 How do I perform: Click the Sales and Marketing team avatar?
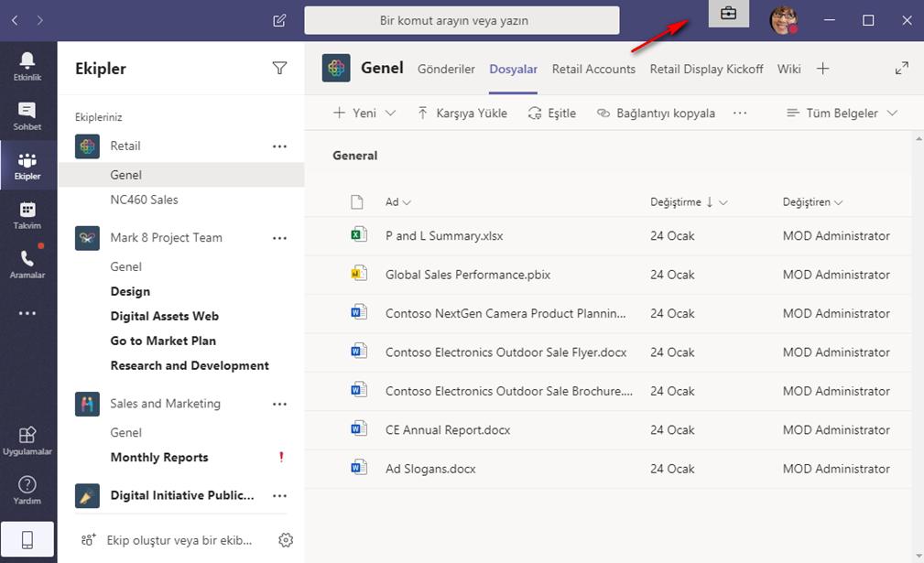[87, 404]
